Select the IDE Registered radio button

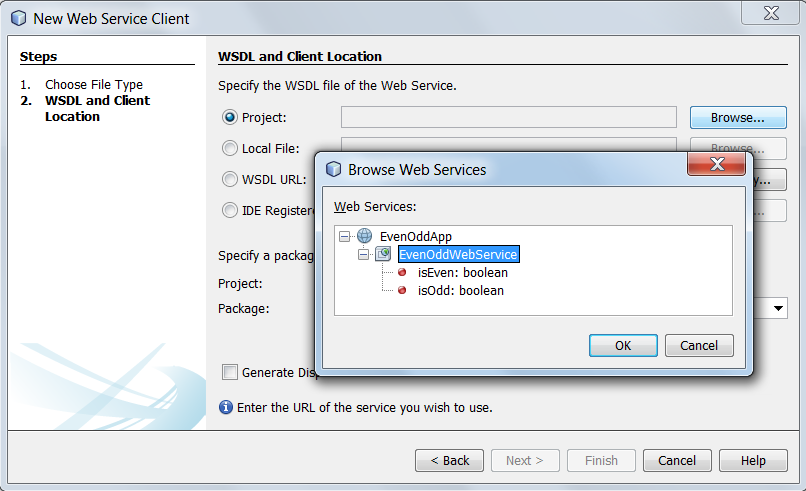coord(229,210)
